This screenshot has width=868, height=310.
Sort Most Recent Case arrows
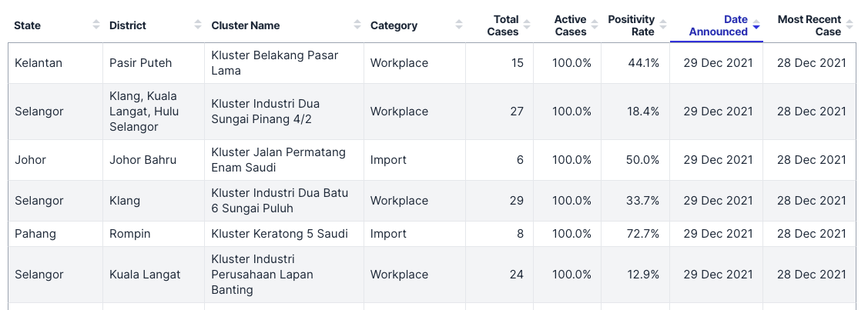(850, 25)
